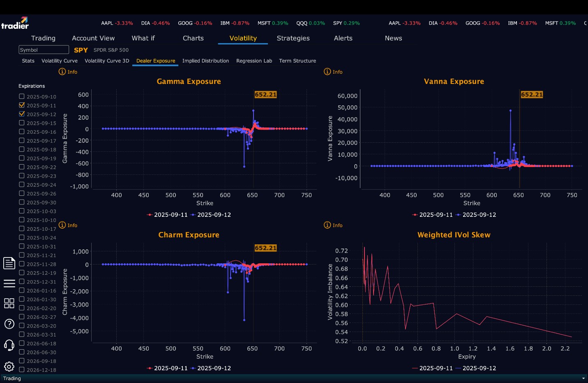This screenshot has height=383, width=588.
Task: Click the Tradier logo
Action: click(15, 23)
